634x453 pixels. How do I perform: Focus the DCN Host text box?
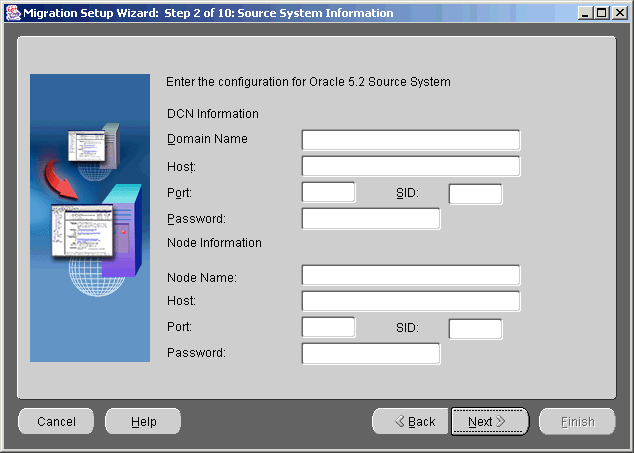pos(411,166)
